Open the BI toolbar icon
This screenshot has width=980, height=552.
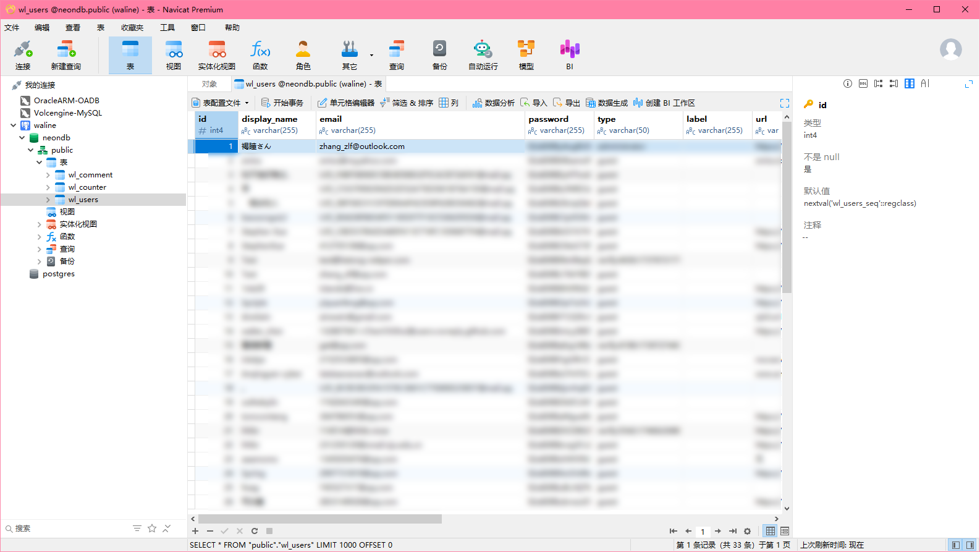coord(569,55)
